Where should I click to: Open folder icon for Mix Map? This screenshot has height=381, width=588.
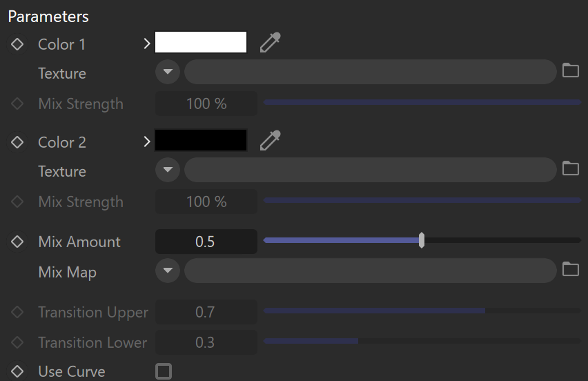[x=570, y=269]
